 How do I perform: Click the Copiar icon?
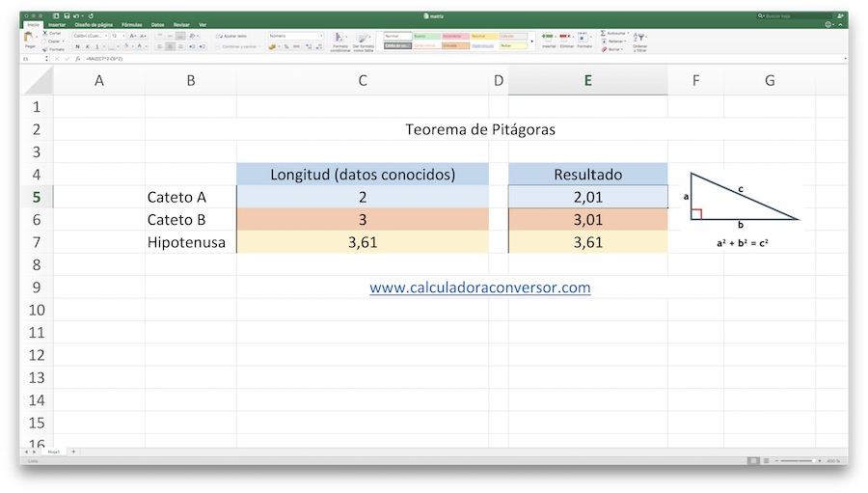point(43,41)
